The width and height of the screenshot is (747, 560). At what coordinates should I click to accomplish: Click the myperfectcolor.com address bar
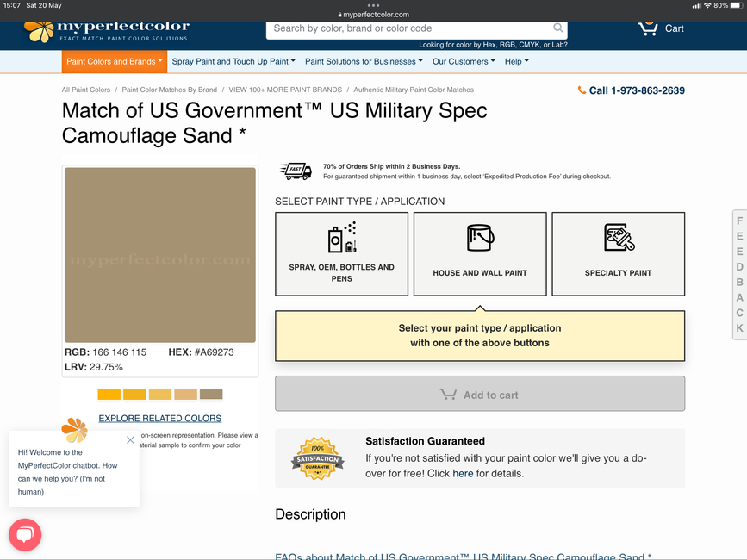pyautogui.click(x=374, y=15)
